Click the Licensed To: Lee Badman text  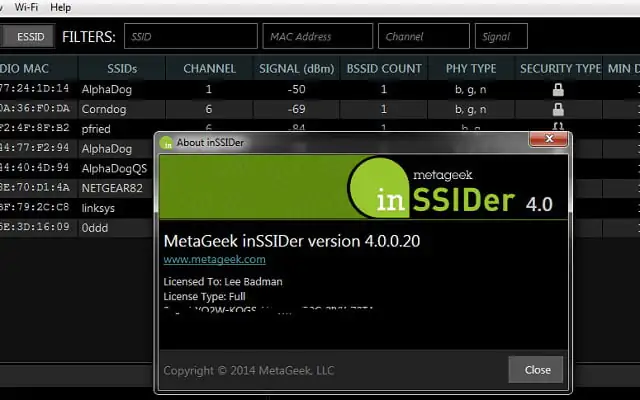223,282
